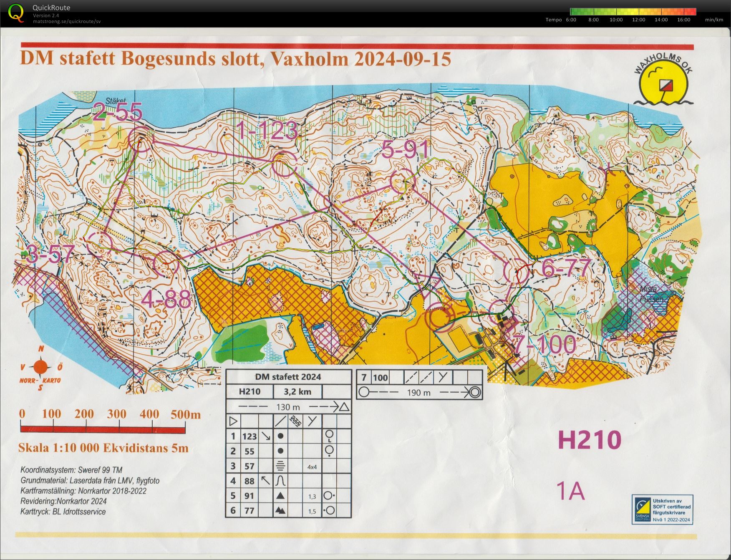
Task: Click the red 0-500m scale bar
Action: pyautogui.click(x=103, y=429)
